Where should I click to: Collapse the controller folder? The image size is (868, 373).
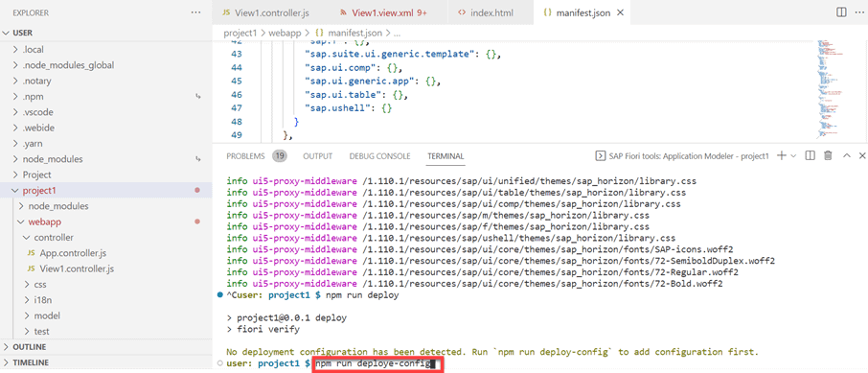(105, 237)
